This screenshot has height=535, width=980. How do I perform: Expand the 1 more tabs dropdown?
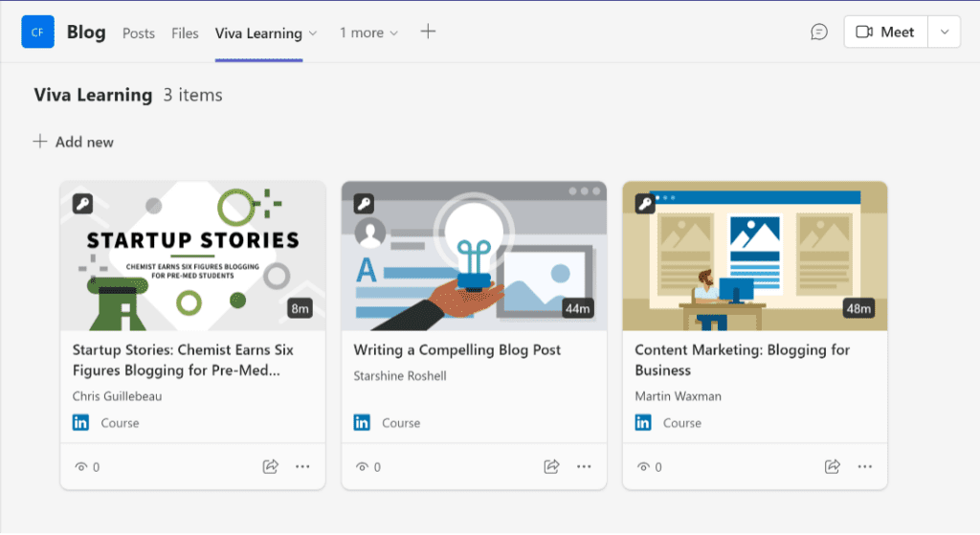pos(368,33)
